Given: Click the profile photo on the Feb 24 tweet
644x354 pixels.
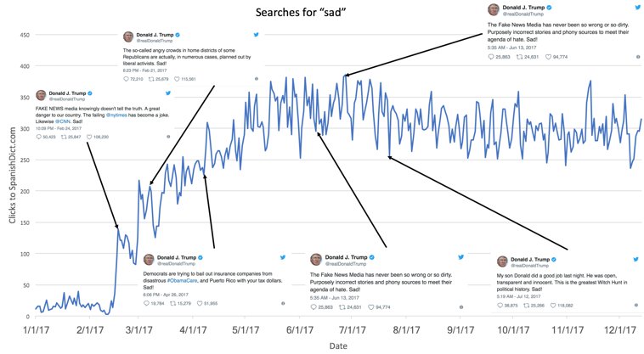Looking at the screenshot, I should coord(41,95).
